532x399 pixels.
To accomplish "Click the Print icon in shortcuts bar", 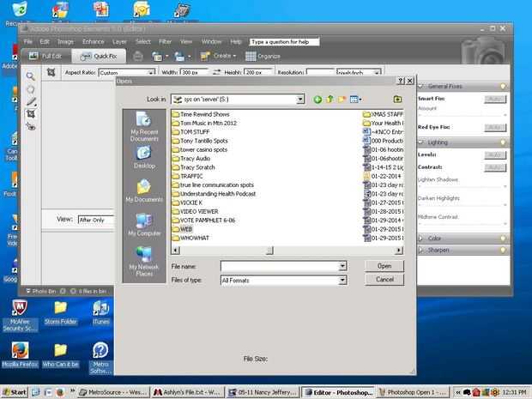I will [x=137, y=57].
